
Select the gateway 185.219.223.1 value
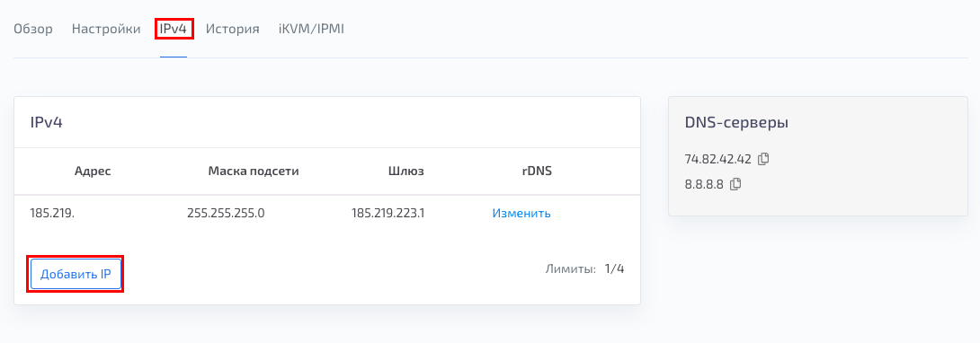388,214
